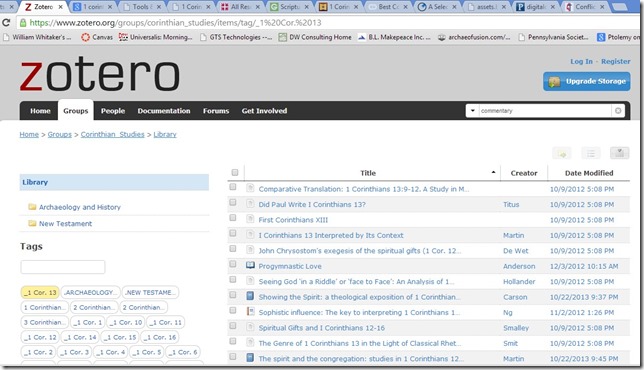This screenshot has width=644, height=370.
Task: Click the book section icon for Progymnastic Love
Action: (250, 265)
